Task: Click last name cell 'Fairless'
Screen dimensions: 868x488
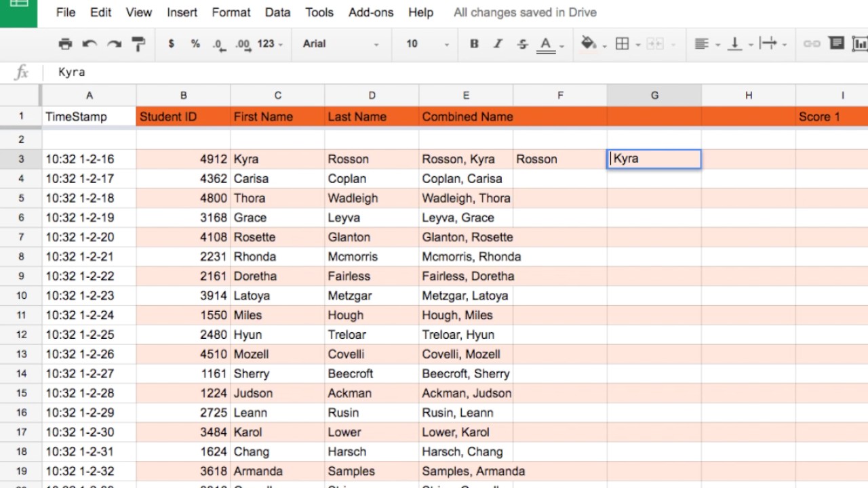Action: click(x=372, y=277)
